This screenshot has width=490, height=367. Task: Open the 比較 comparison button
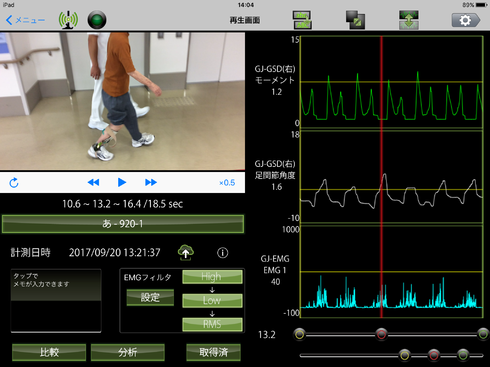tap(49, 352)
